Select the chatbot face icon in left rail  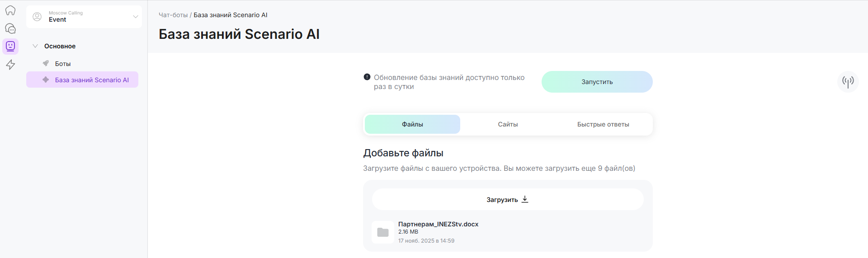(x=10, y=46)
